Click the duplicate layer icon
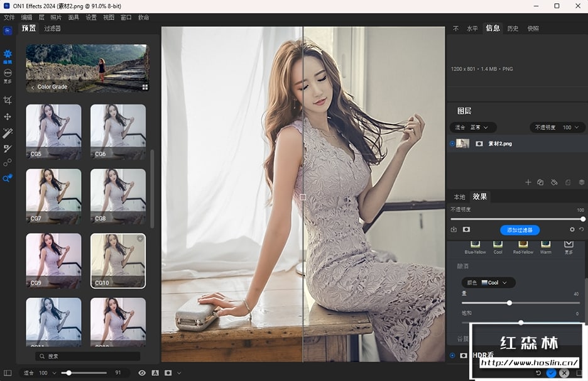Viewport: 588px width, 381px height. tap(540, 182)
